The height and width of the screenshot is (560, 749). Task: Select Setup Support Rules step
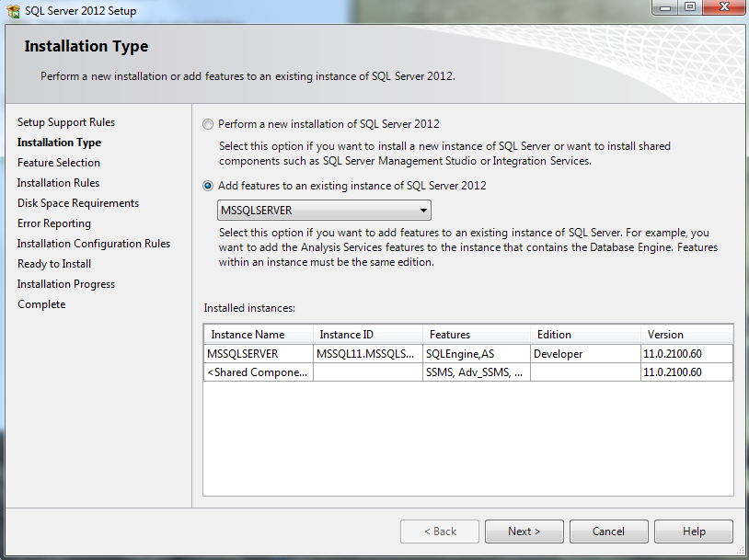tap(66, 122)
